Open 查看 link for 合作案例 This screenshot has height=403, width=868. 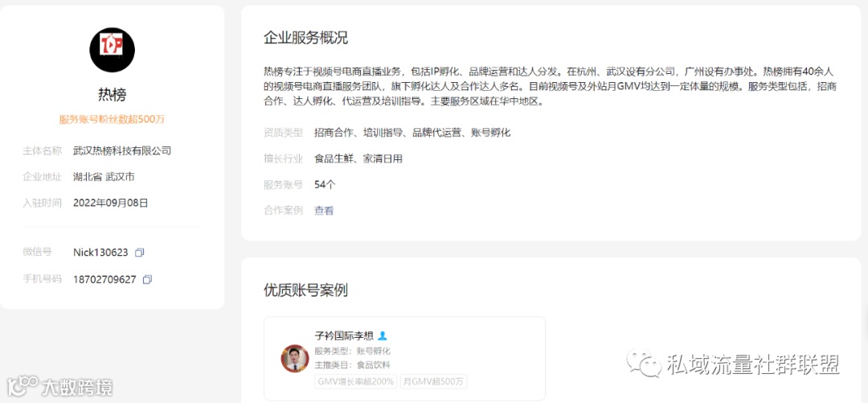coord(325,211)
